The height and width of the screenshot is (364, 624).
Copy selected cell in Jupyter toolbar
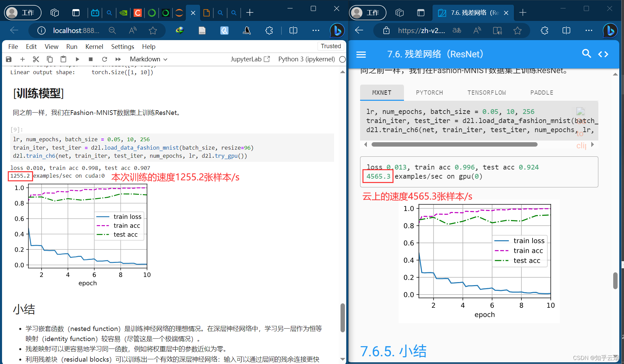(50, 59)
